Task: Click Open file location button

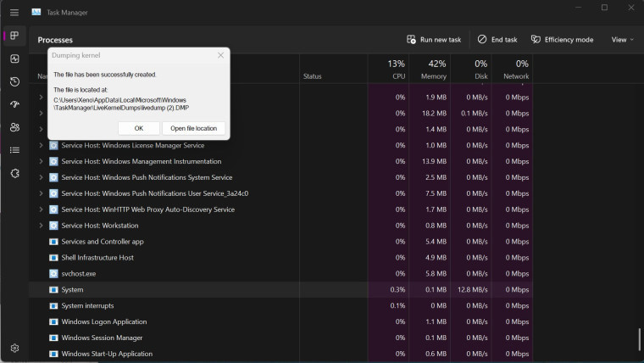Action: coord(193,128)
